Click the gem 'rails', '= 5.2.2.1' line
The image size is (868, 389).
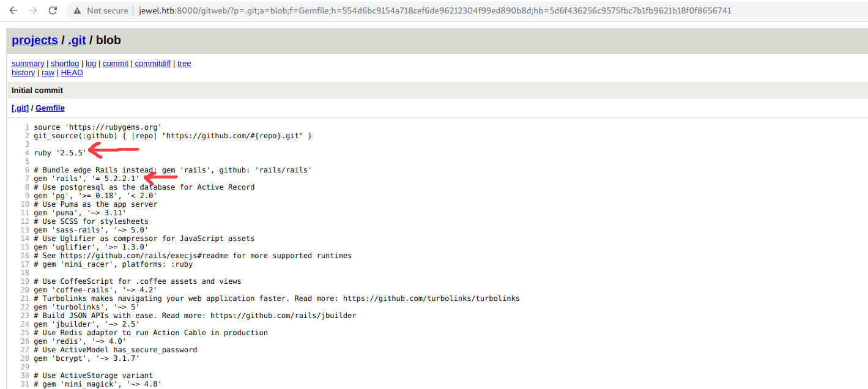(87, 179)
